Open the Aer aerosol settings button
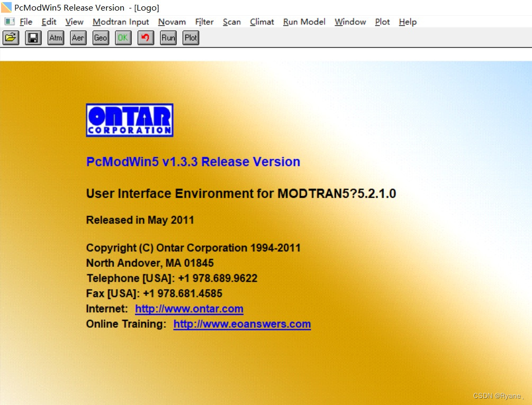 (78, 38)
